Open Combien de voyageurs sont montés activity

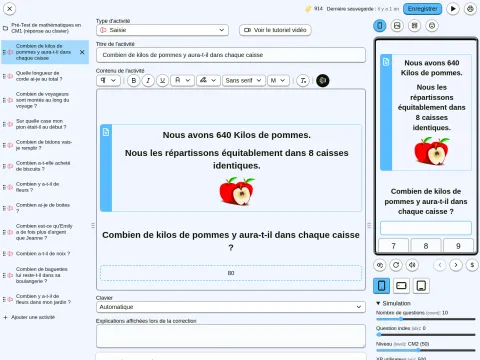pyautogui.click(x=42, y=100)
